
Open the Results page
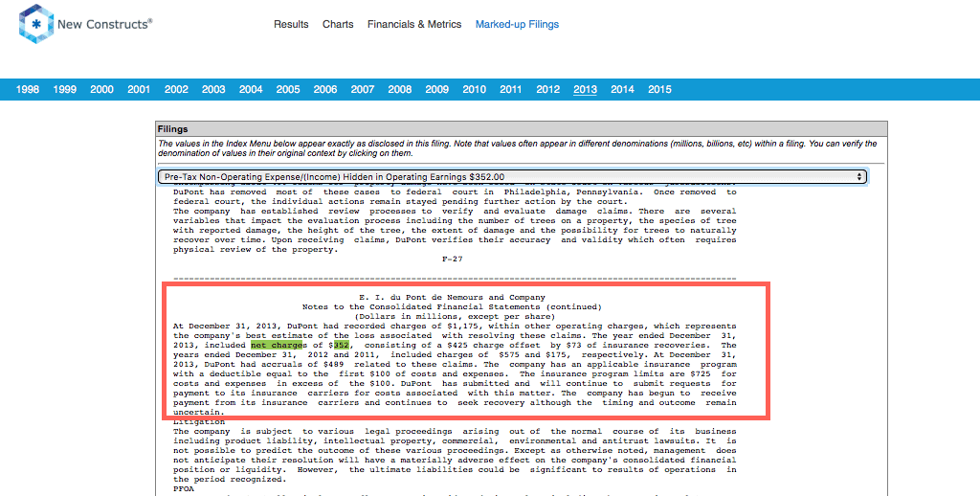(291, 24)
